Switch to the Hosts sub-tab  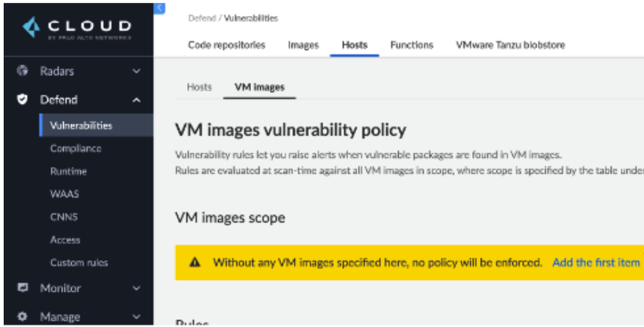(x=199, y=87)
